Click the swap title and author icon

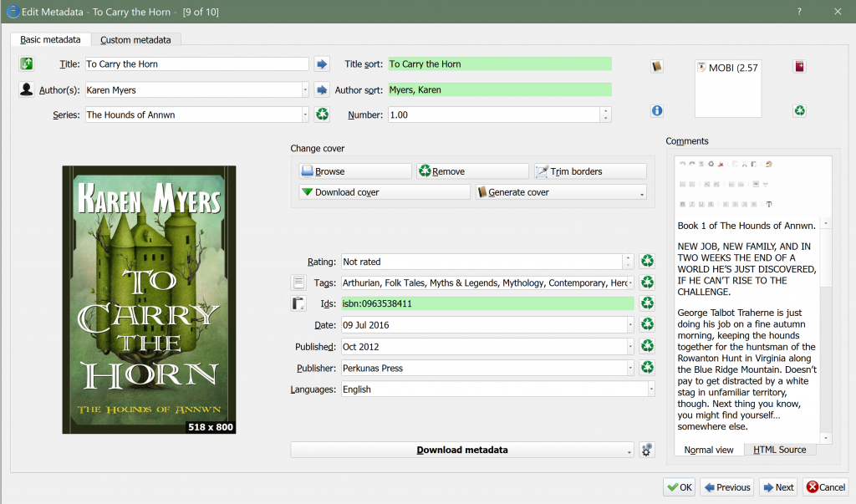pyautogui.click(x=27, y=64)
